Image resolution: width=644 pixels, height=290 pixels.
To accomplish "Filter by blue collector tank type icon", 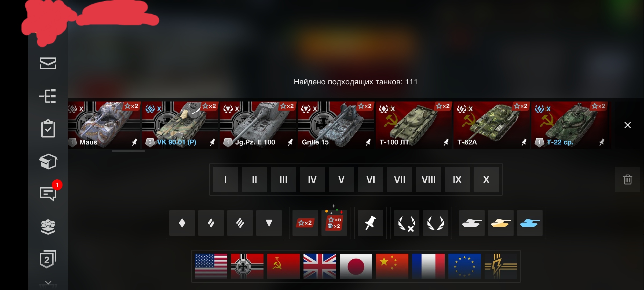I will coord(530,223).
